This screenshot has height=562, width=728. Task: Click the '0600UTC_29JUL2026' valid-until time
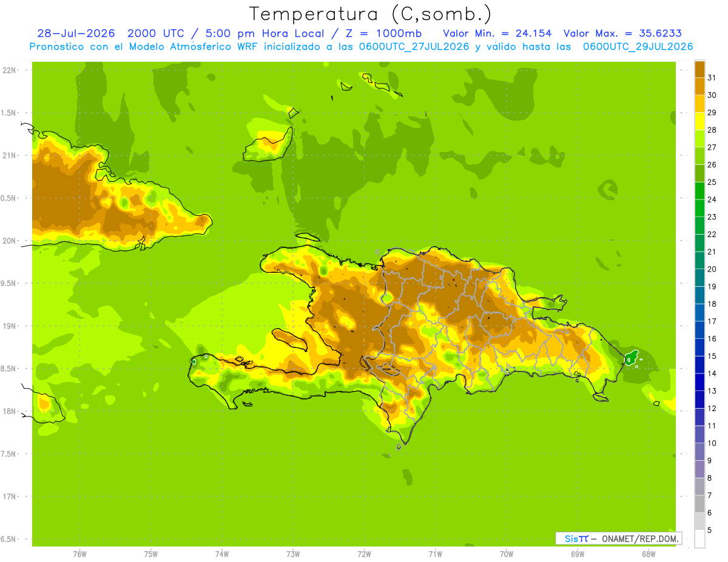coord(638,47)
